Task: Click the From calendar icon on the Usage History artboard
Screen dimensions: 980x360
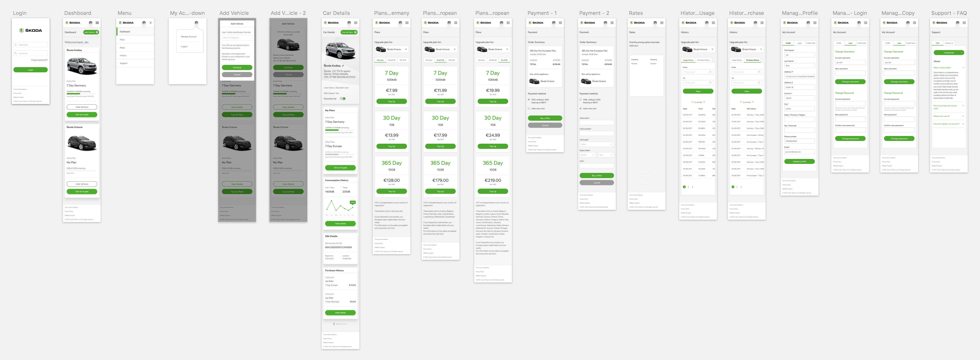Action: (710, 72)
